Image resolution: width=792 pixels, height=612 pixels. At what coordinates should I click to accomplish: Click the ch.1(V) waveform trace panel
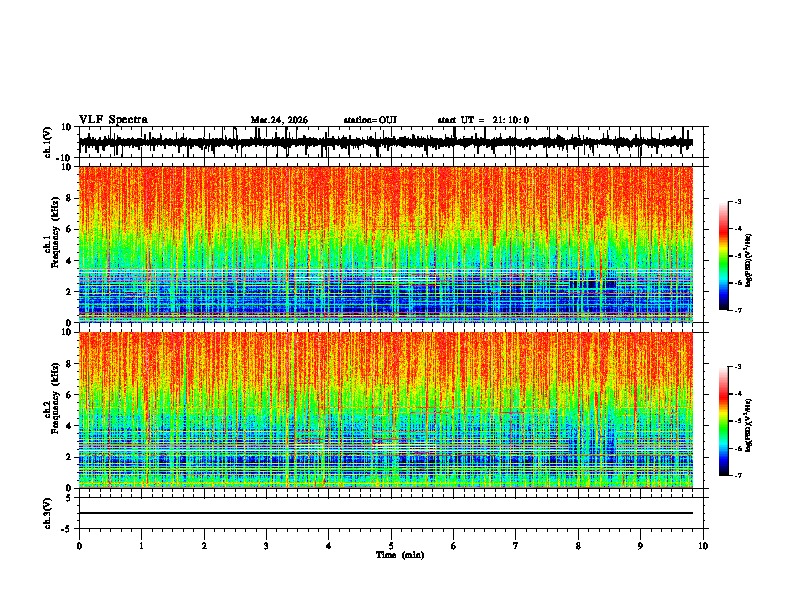click(x=393, y=142)
